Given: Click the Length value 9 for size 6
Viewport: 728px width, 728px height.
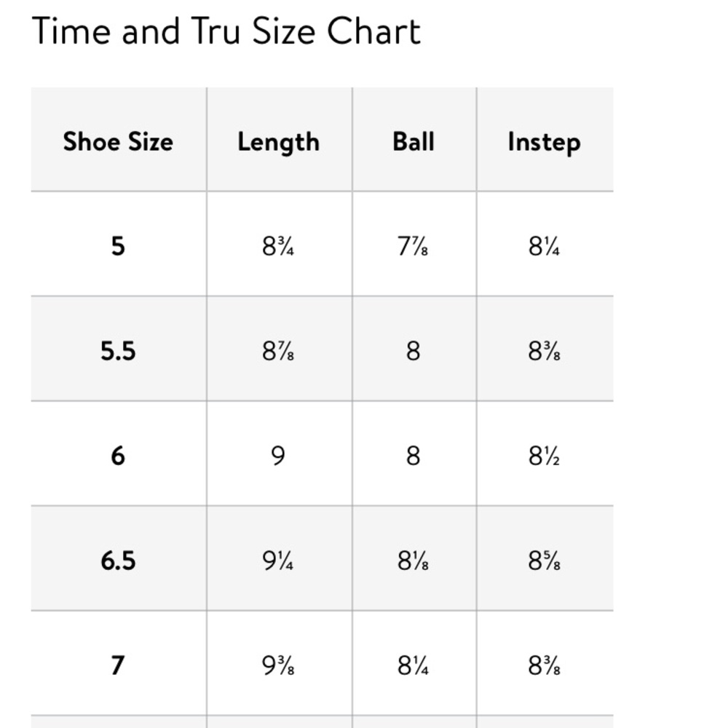Looking at the screenshot, I should (x=278, y=456).
